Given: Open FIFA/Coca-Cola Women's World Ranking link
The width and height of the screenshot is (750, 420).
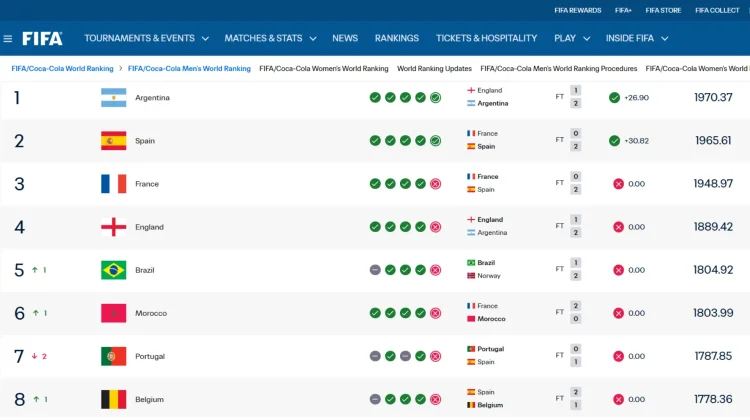Looking at the screenshot, I should [x=323, y=68].
